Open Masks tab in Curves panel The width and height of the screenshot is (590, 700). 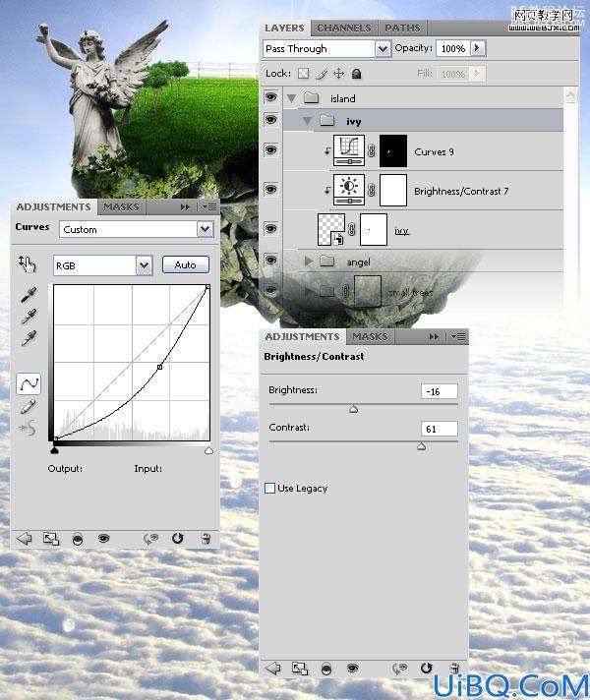pos(121,207)
